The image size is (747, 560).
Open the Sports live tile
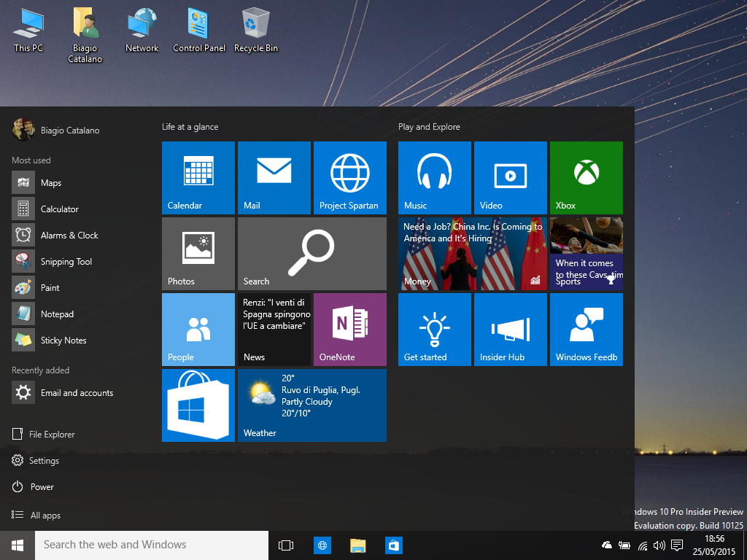click(x=586, y=253)
